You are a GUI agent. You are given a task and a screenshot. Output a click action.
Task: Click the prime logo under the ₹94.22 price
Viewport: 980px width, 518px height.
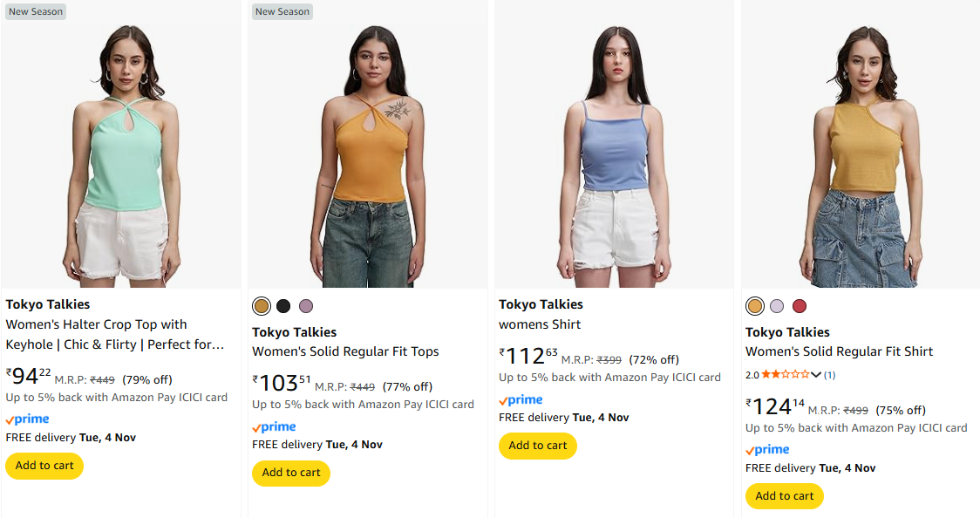(27, 419)
